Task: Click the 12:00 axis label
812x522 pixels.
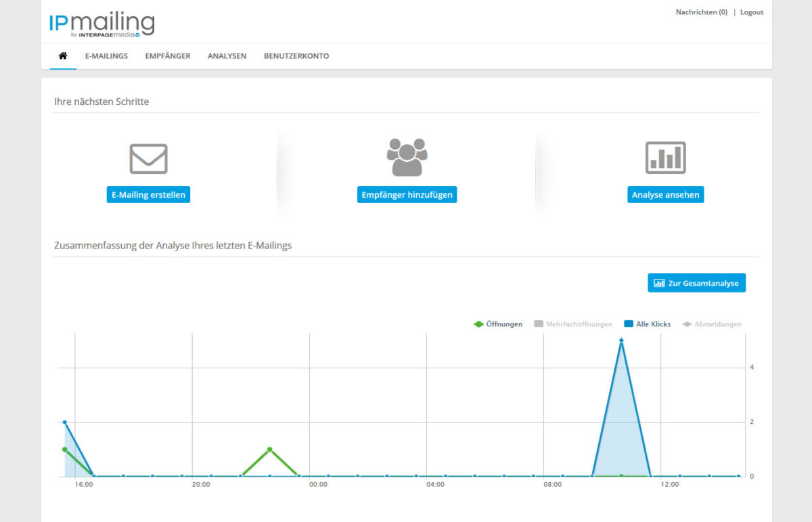Action: coord(670,485)
